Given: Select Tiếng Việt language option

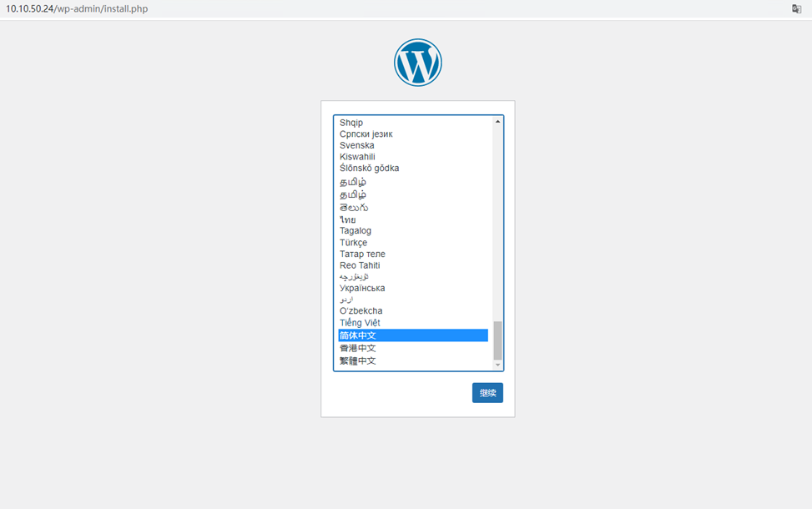Looking at the screenshot, I should pos(413,323).
